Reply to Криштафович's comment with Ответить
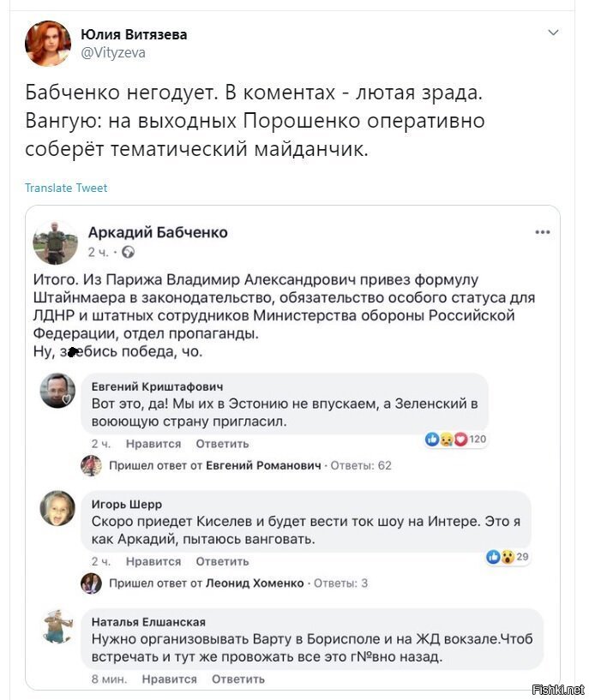 click(222, 444)
